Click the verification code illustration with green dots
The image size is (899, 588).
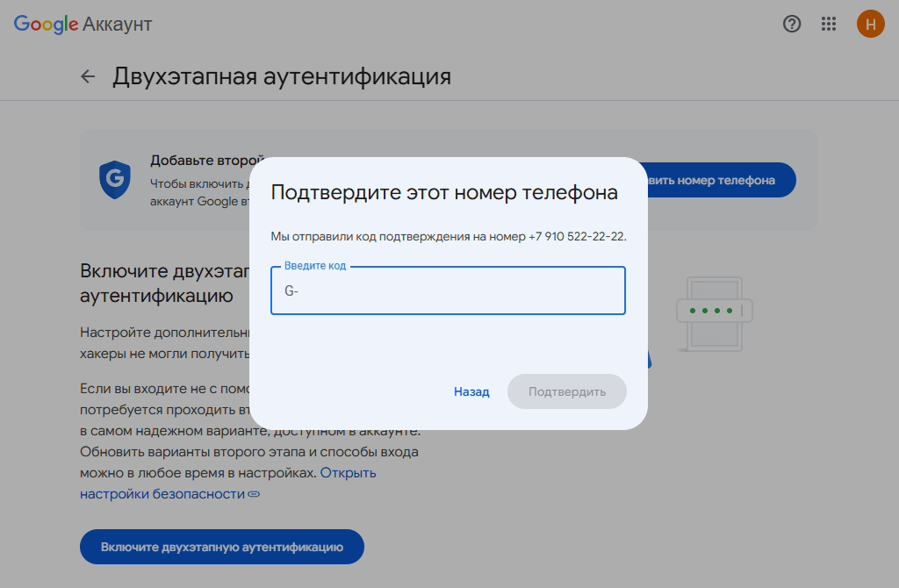point(715,311)
